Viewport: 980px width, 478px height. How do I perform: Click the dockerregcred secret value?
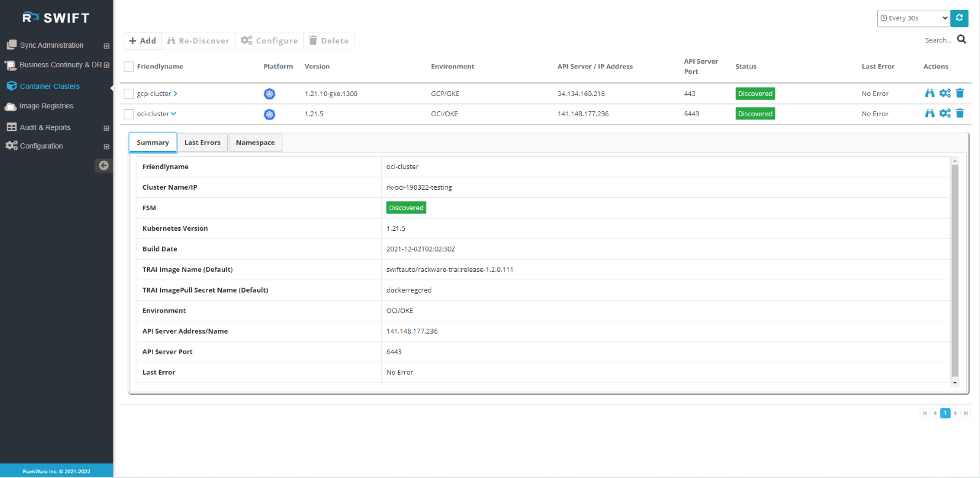pyautogui.click(x=409, y=290)
